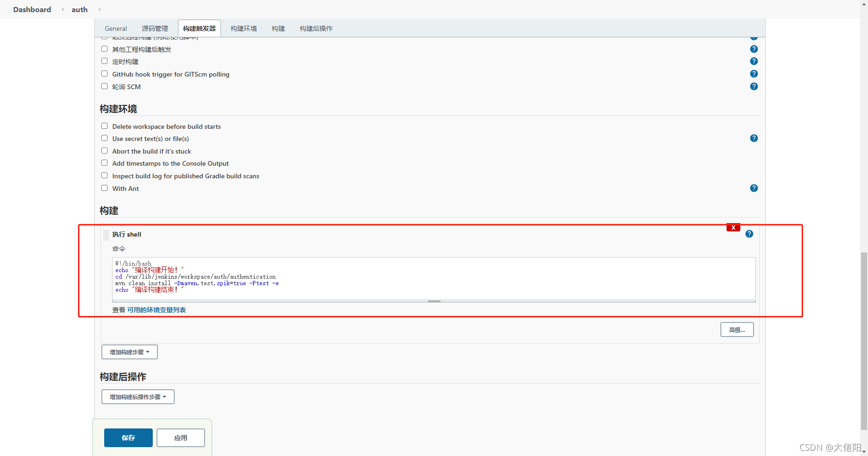
Task: Toggle Use secret text(s) or file(s)
Action: pyautogui.click(x=105, y=138)
